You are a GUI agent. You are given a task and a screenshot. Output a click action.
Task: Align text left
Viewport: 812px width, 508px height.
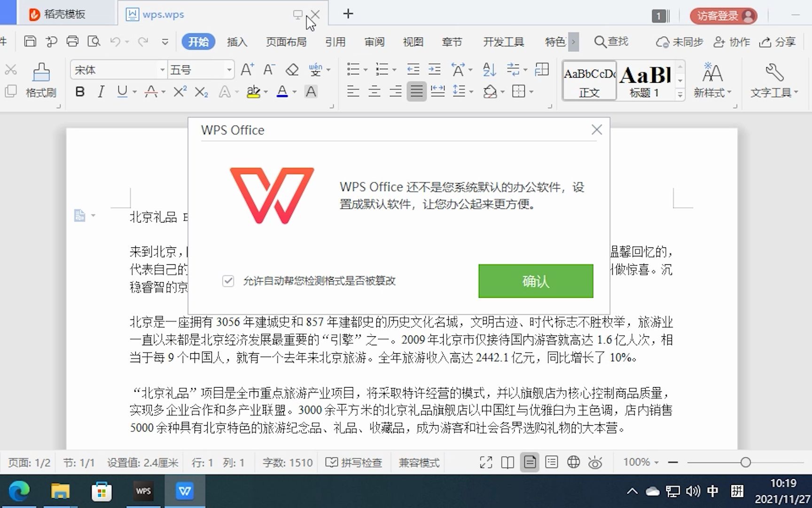(x=353, y=92)
